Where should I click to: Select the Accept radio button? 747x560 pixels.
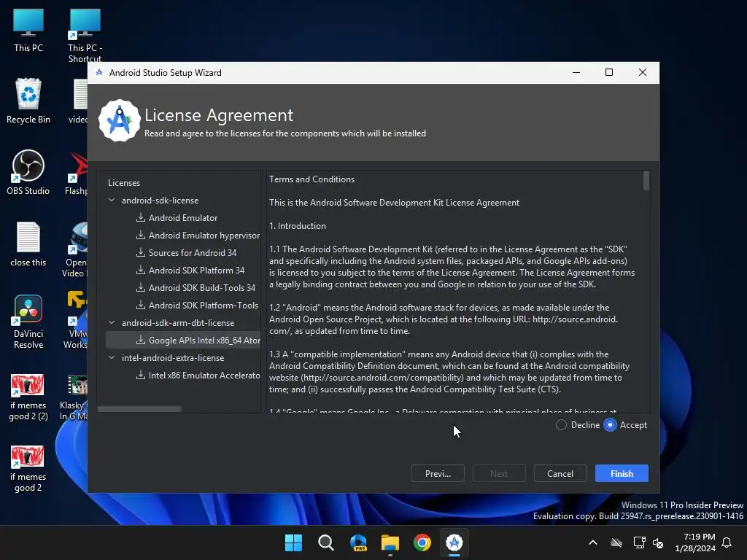(610, 425)
